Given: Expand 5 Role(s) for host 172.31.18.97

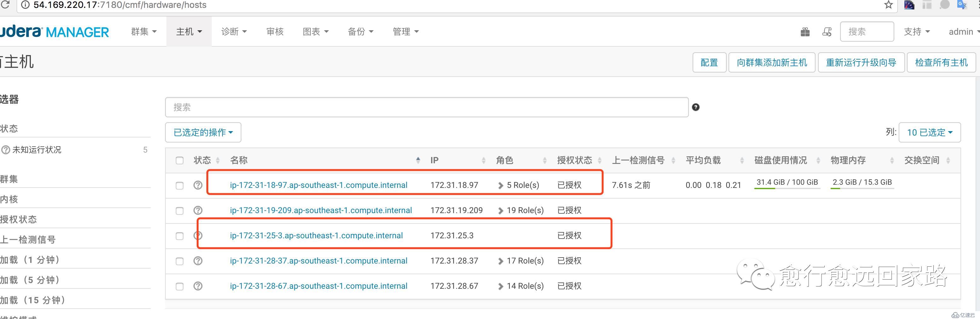Looking at the screenshot, I should pyautogui.click(x=519, y=185).
